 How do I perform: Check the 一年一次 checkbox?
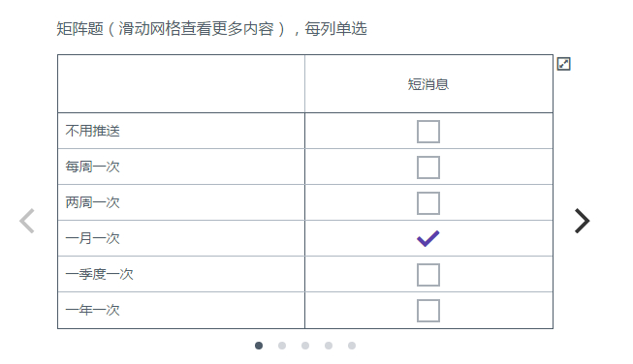click(428, 311)
